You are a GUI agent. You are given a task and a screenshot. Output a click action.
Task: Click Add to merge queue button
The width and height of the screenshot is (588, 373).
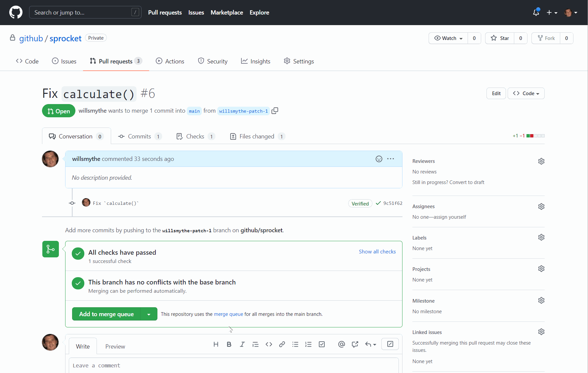click(x=106, y=314)
